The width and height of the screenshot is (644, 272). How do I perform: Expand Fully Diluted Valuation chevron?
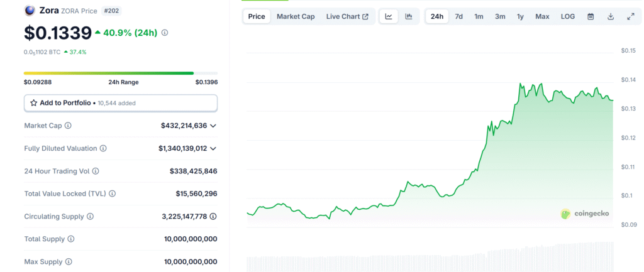213,148
